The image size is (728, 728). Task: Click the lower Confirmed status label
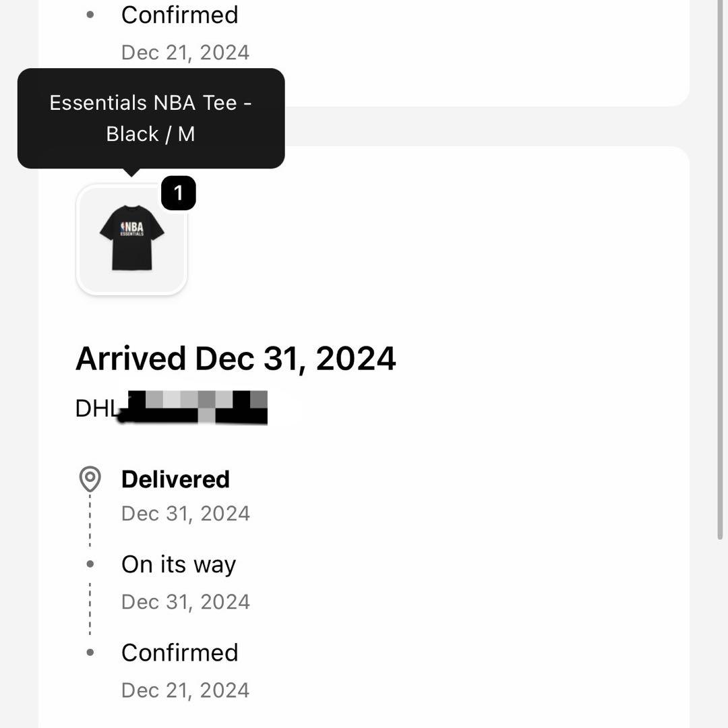[x=179, y=653]
